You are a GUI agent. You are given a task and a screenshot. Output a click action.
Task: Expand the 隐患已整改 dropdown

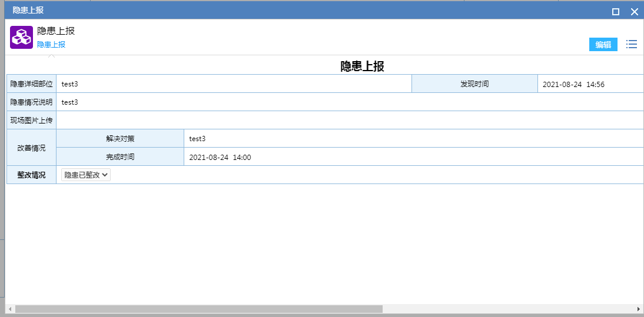(86, 175)
